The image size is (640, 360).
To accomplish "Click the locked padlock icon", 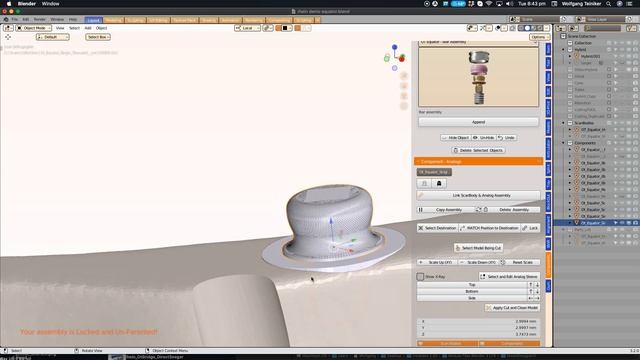I will click(x=439, y=184).
